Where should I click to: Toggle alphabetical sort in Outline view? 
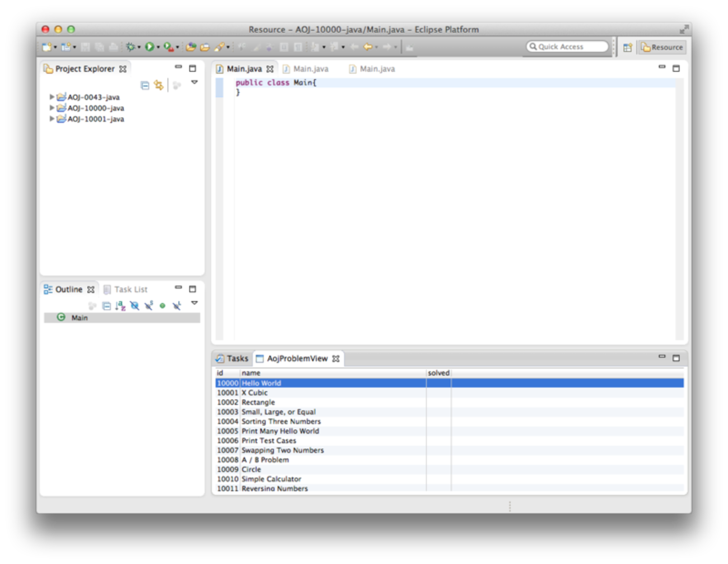(x=120, y=306)
